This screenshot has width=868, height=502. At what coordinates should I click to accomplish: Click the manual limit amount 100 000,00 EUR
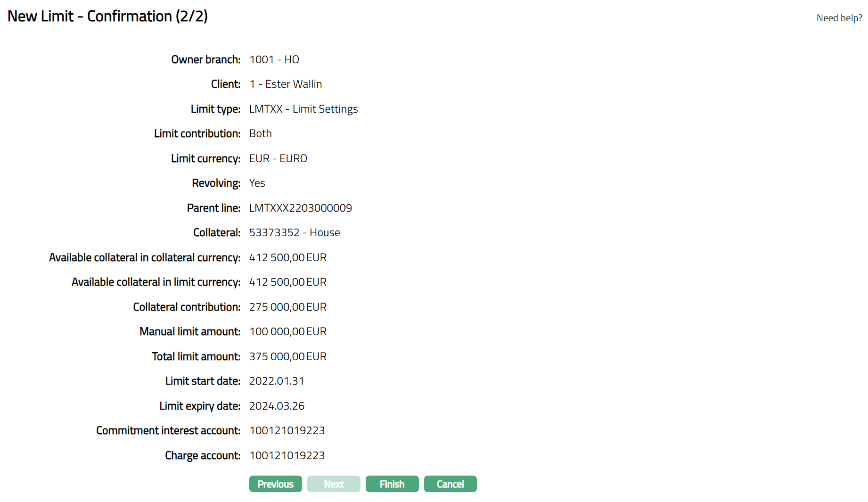pyautogui.click(x=287, y=331)
